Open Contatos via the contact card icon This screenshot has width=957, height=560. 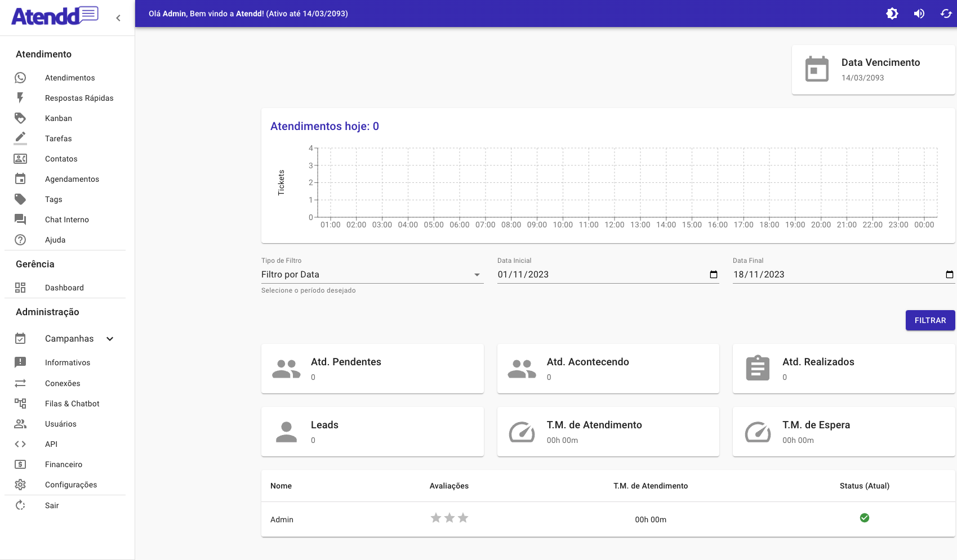click(20, 159)
